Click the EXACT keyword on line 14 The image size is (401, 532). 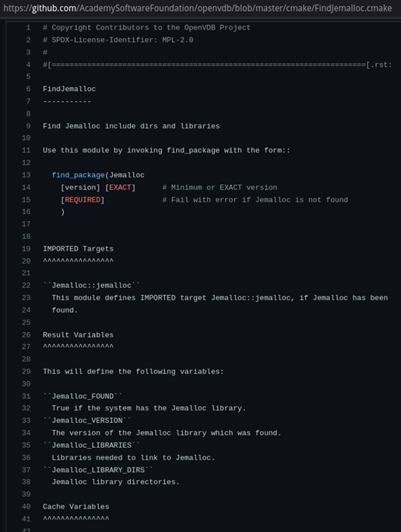[120, 187]
